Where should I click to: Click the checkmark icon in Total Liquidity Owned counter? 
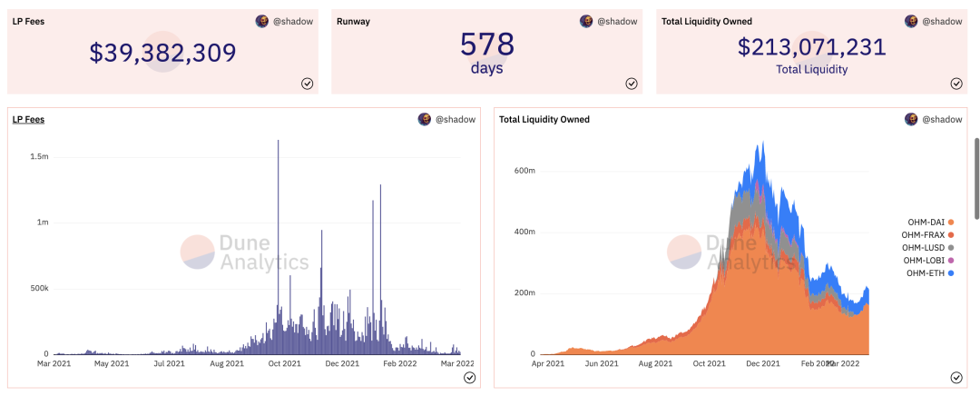pos(956,84)
